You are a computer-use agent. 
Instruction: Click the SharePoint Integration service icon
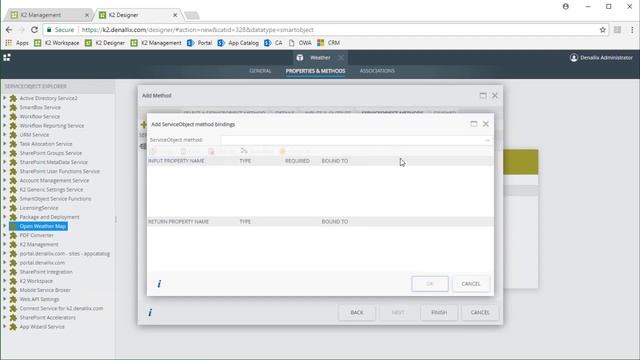pyautogui.click(x=13, y=272)
